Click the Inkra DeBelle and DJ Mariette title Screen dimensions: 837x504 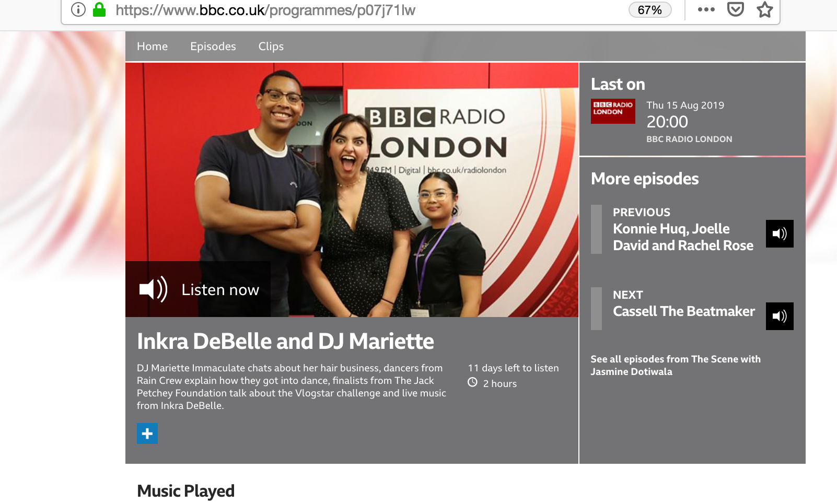point(285,342)
